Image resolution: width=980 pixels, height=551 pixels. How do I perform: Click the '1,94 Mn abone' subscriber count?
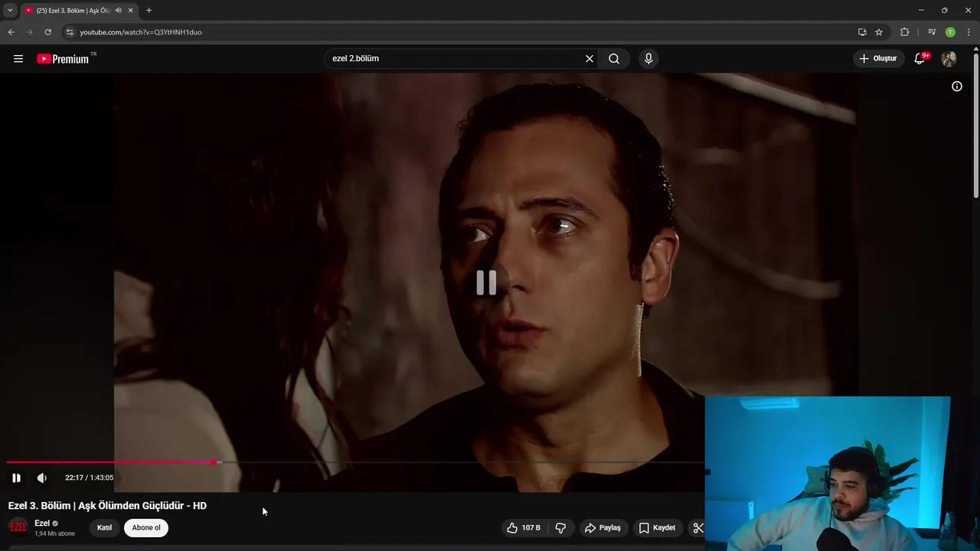pos(54,533)
